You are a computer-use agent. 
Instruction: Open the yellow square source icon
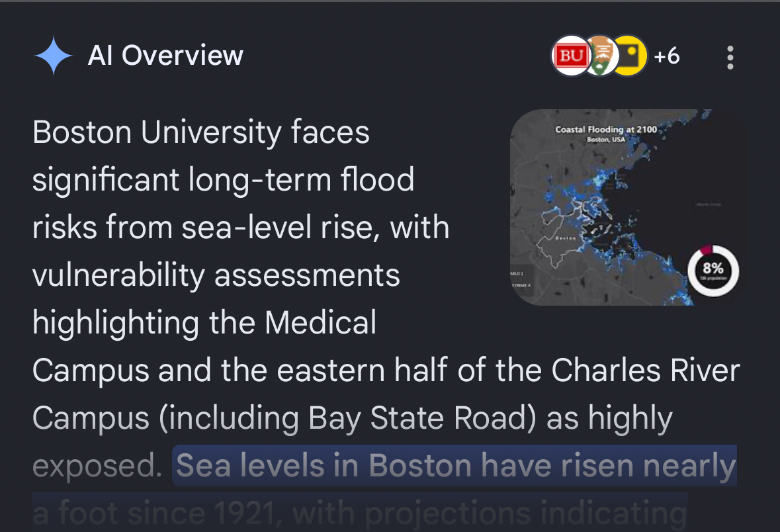(x=630, y=56)
